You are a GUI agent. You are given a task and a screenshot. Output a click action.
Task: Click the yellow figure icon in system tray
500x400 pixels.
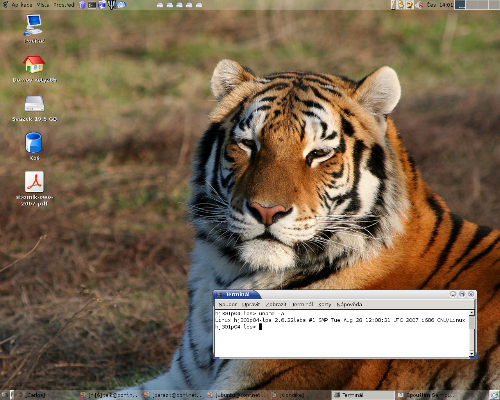pos(401,5)
